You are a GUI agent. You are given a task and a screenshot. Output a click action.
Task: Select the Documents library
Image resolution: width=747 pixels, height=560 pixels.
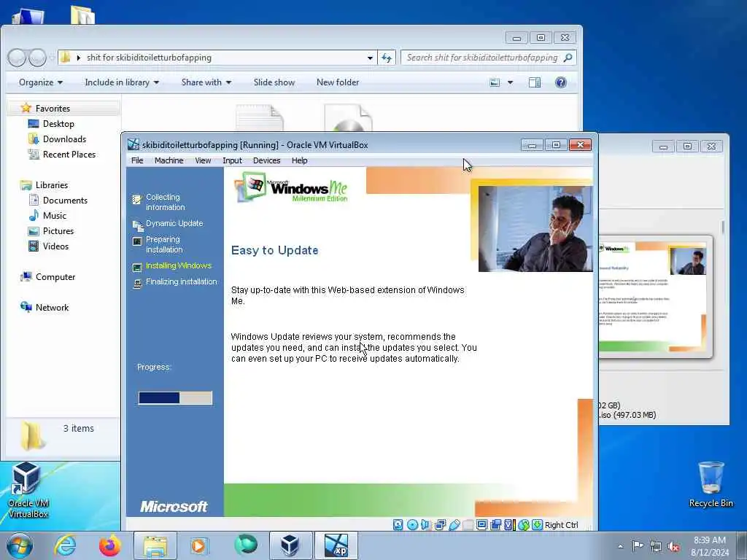click(65, 200)
